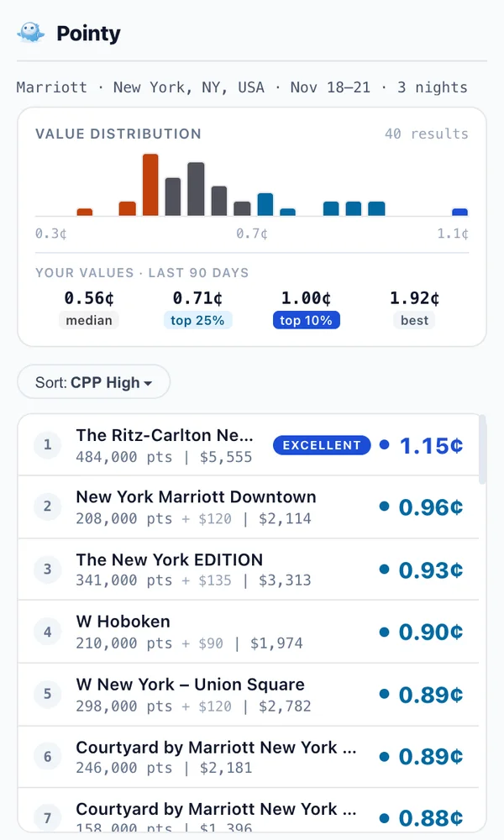Click the search summary Marriott New York line

242,87
